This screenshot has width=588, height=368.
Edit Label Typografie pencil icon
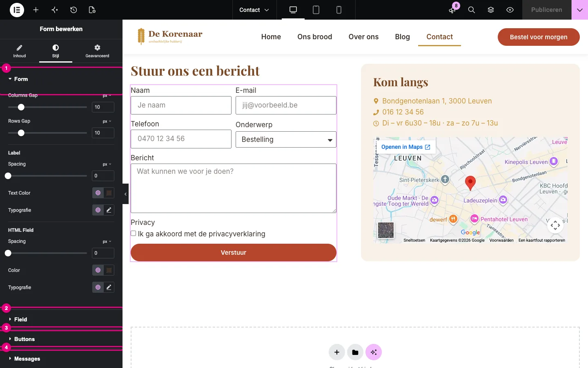pyautogui.click(x=109, y=210)
